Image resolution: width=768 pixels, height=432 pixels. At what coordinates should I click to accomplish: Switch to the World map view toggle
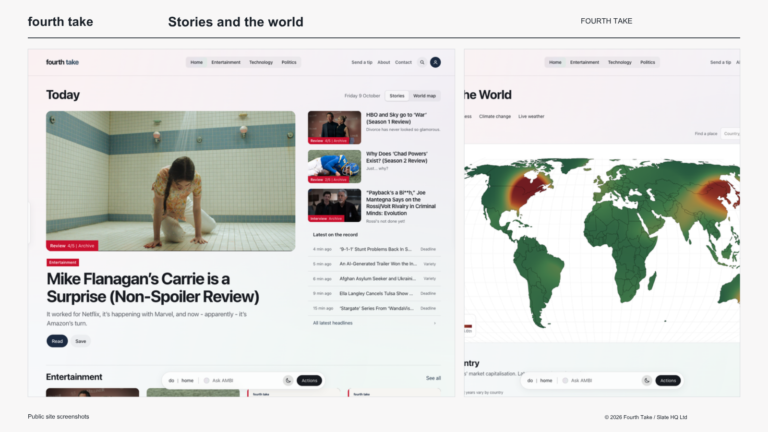click(x=424, y=96)
